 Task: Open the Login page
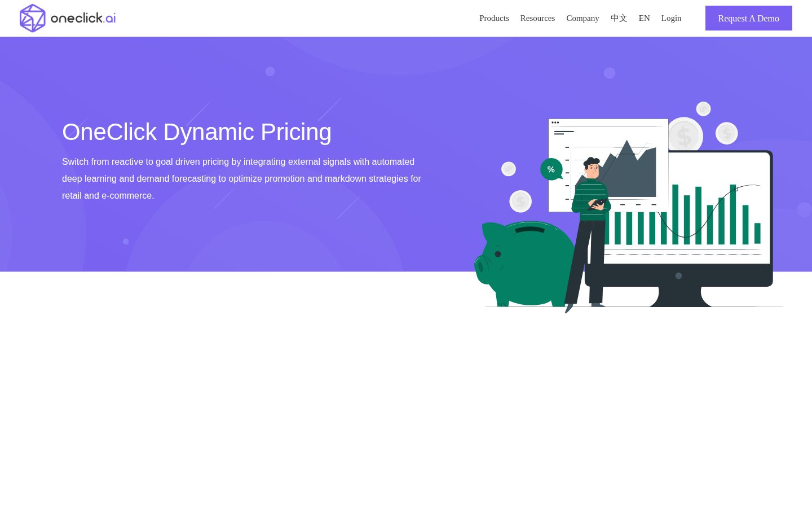coord(671,18)
